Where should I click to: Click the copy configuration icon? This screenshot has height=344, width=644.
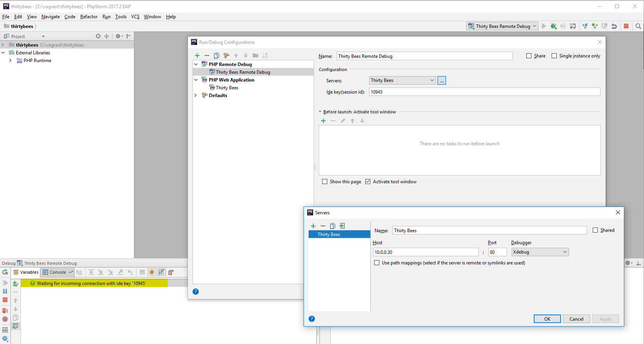(x=217, y=56)
